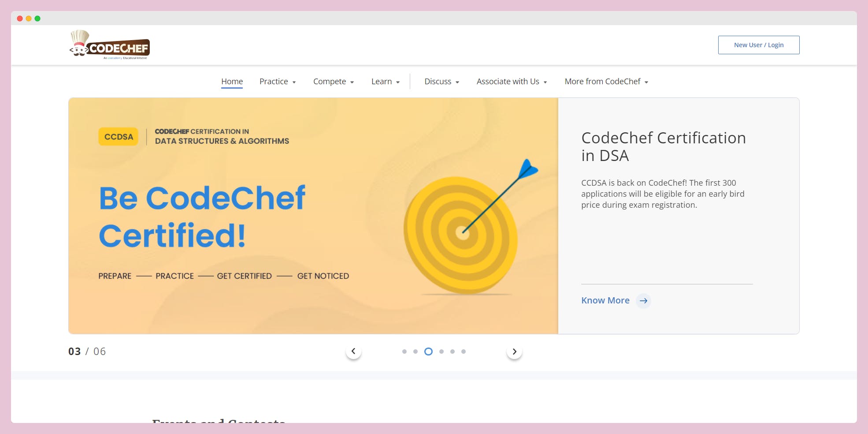Screen dimensions: 868x434
Task: Expand the Compete dropdown menu
Action: tap(334, 82)
